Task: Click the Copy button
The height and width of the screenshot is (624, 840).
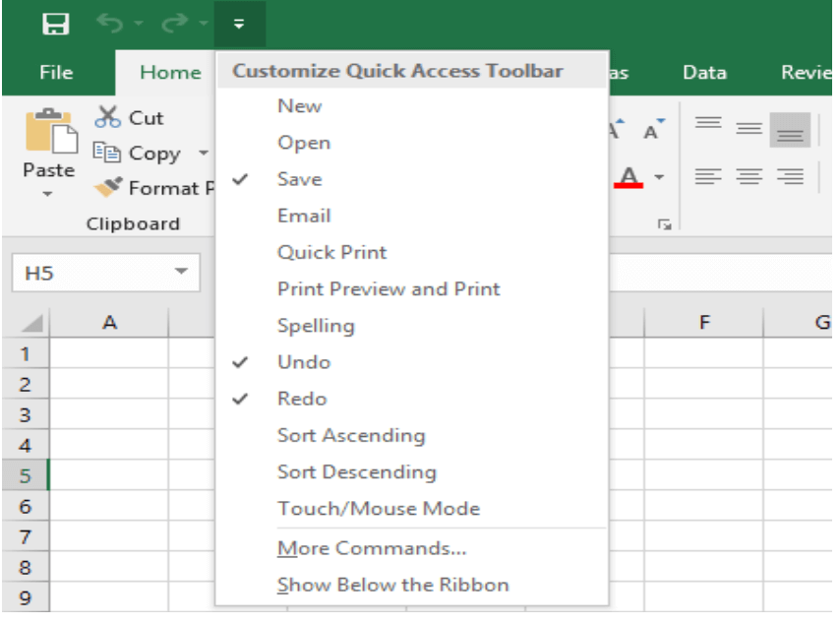Action: [137, 154]
